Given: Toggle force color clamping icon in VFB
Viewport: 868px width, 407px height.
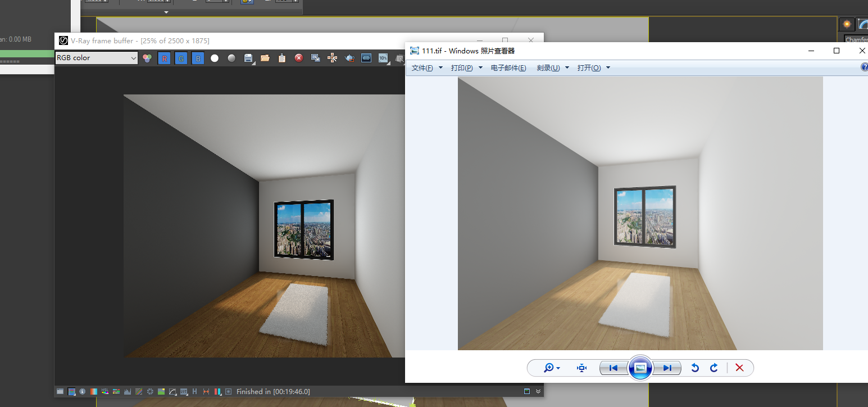Looking at the screenshot, I should coord(71,391).
